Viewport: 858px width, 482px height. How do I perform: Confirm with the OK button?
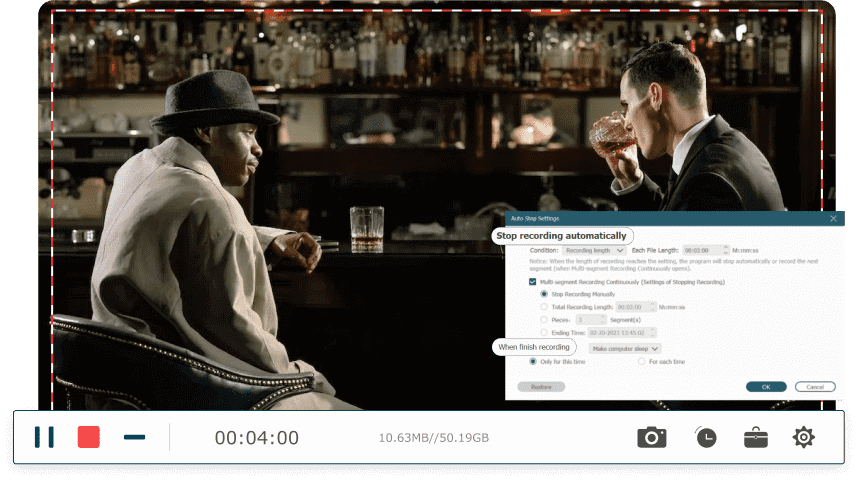pyautogui.click(x=766, y=387)
